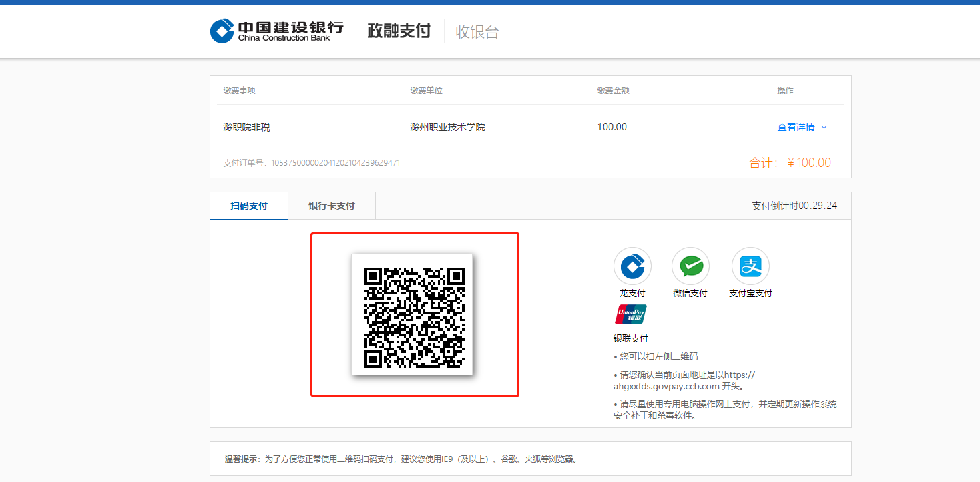The width and height of the screenshot is (980, 482).
Task: Expand details with the chevron beside 查看详情
Action: click(824, 127)
